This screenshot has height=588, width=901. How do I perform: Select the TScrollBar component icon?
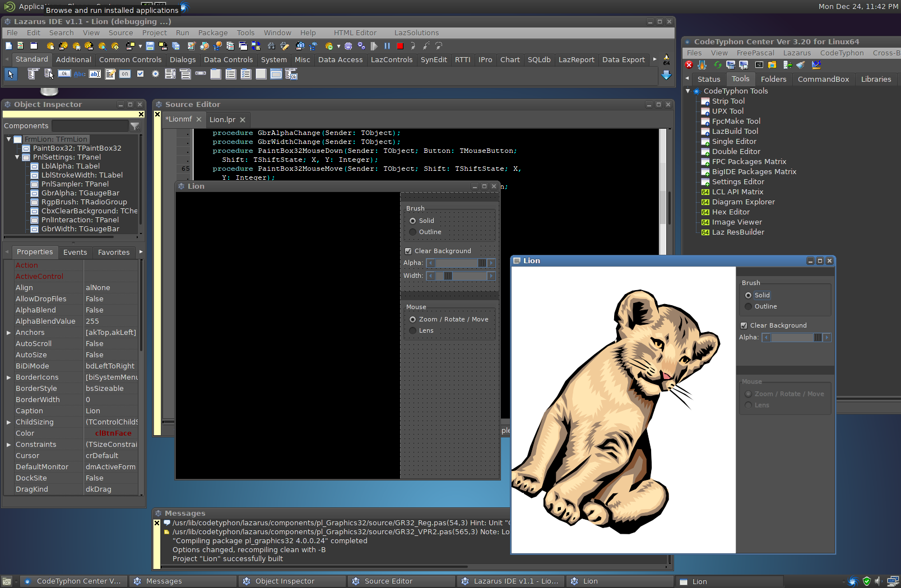tap(201, 74)
